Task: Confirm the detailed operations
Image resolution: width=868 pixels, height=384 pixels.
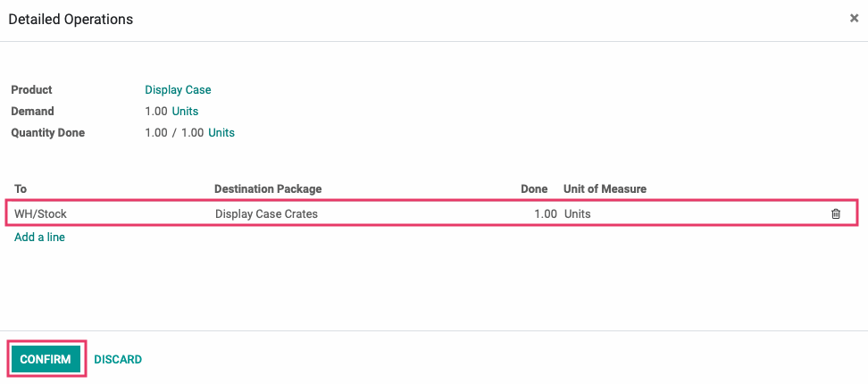Action: coord(46,359)
